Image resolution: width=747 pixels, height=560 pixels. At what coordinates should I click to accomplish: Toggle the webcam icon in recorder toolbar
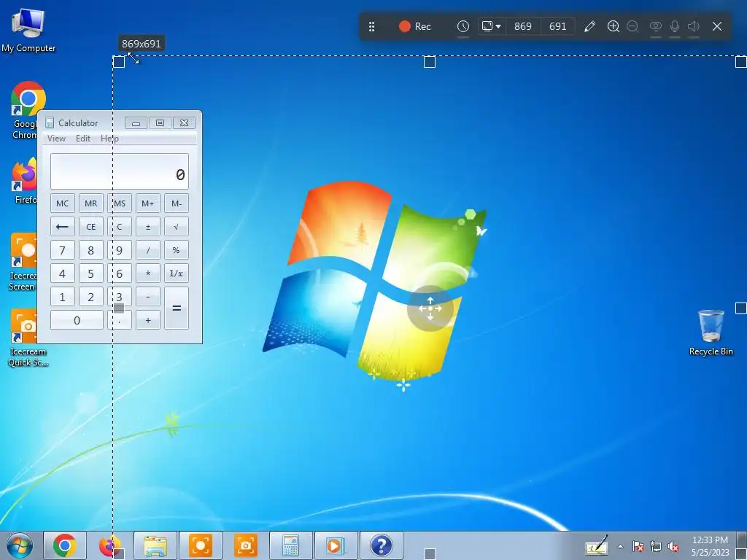[x=656, y=26]
